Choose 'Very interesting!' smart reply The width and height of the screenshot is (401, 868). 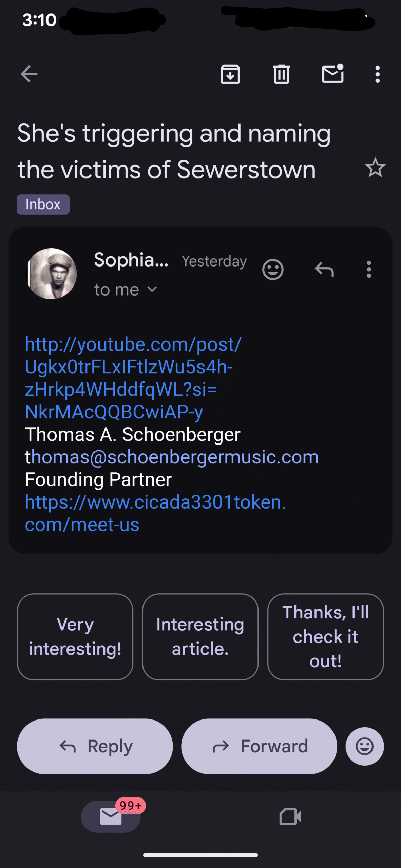[75, 636]
